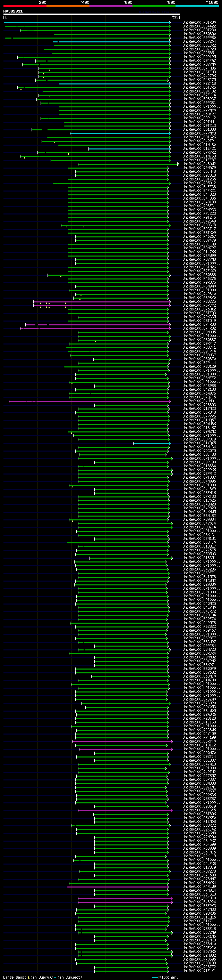Select hit label UniRef100_A1S351
222x980 pixels.
[x=199, y=558]
